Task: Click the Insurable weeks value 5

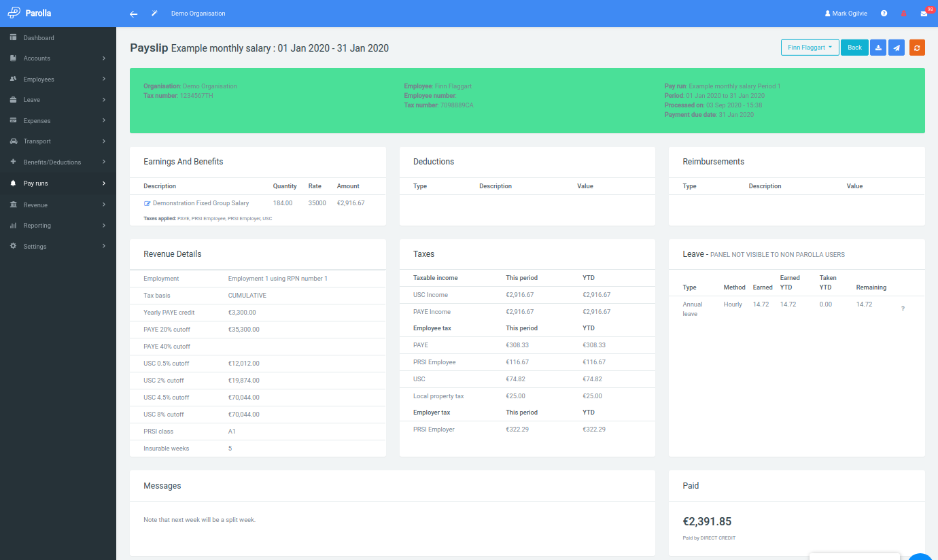Action: coord(230,449)
